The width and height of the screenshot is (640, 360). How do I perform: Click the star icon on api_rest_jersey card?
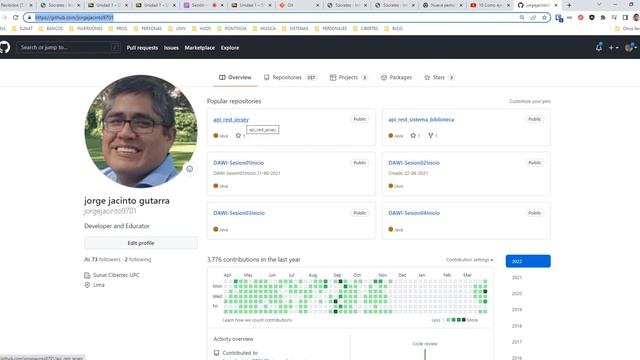238,136
